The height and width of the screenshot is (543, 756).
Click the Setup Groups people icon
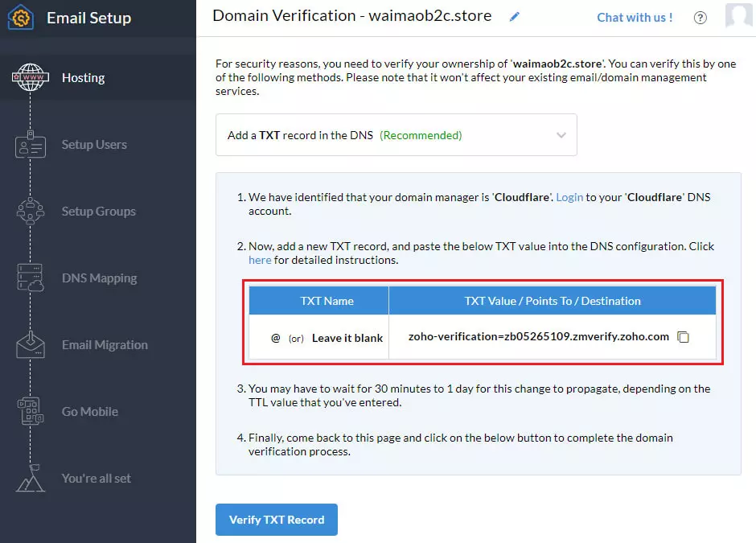[x=31, y=211]
